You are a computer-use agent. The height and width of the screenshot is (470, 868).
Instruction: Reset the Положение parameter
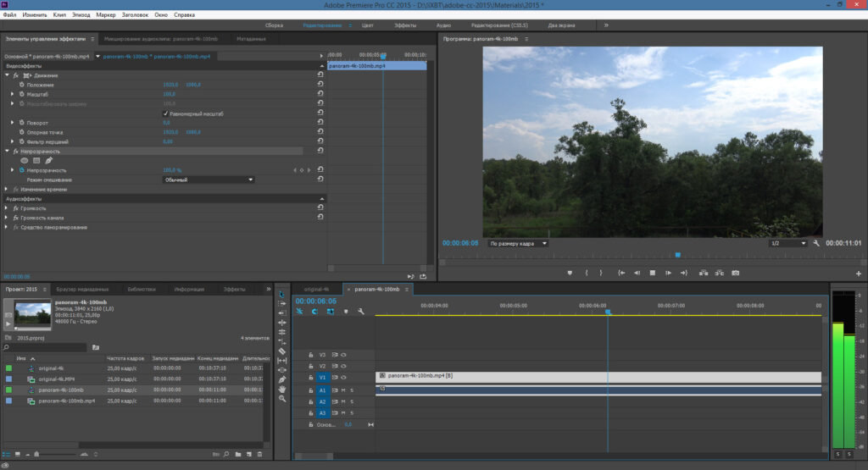320,84
